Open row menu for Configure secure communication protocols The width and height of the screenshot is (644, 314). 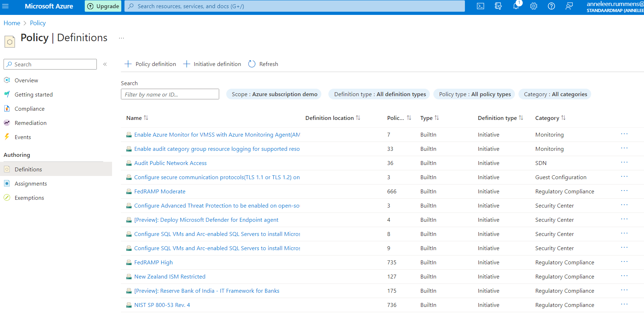[x=624, y=177]
